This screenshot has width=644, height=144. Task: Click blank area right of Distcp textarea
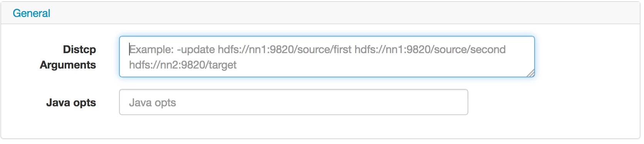[585, 57]
